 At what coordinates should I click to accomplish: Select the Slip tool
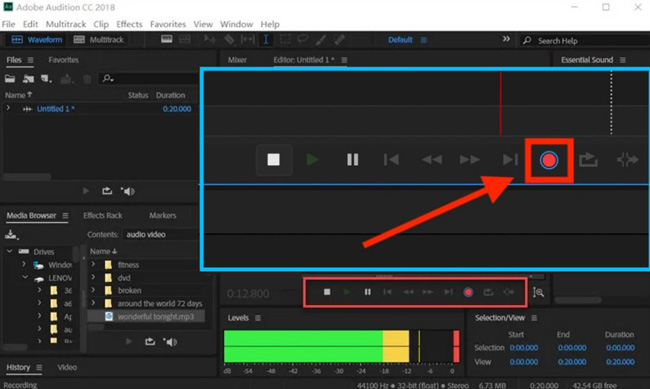pos(247,39)
